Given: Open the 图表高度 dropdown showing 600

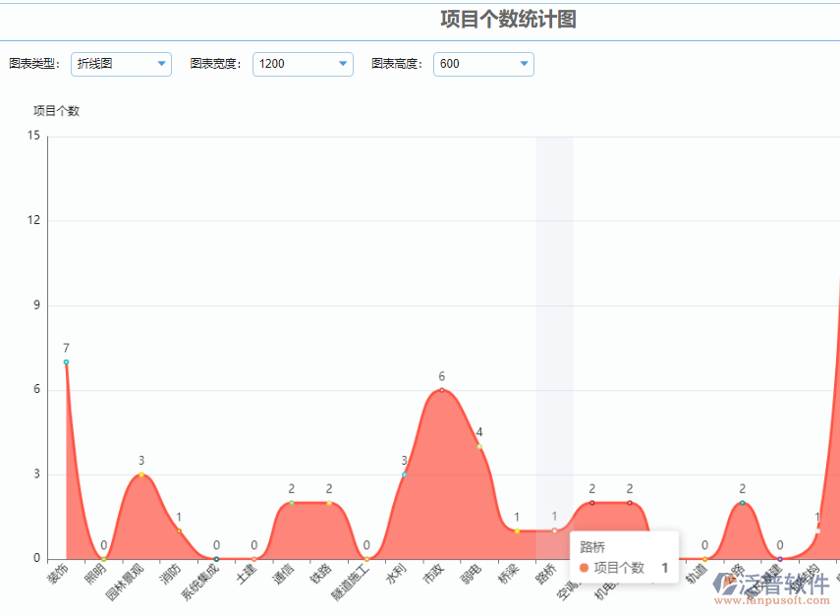Looking at the screenshot, I should click(482, 64).
